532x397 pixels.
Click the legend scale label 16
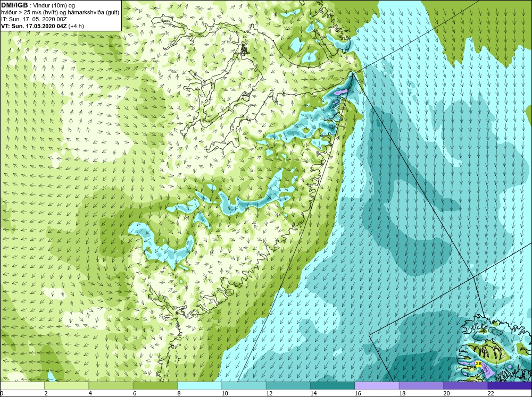click(358, 393)
